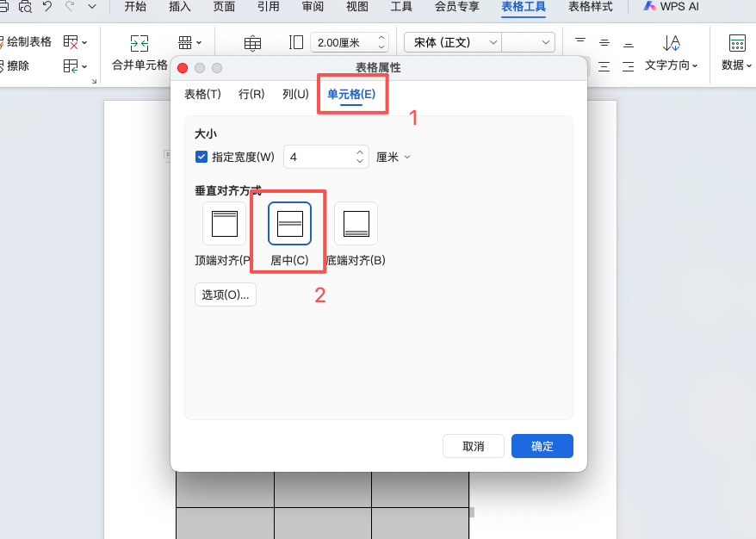
Task: Choose 底端对齐 bottom vertical alignment
Action: (356, 224)
